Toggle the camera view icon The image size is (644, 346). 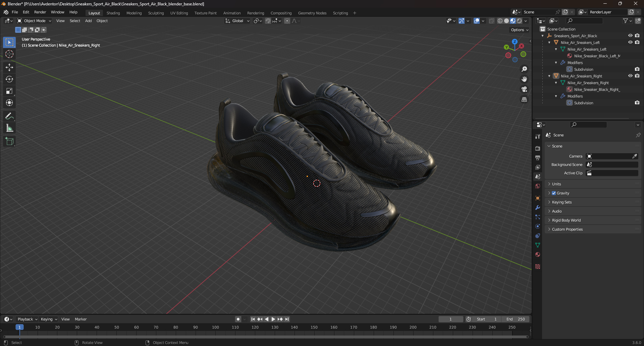pos(524,89)
